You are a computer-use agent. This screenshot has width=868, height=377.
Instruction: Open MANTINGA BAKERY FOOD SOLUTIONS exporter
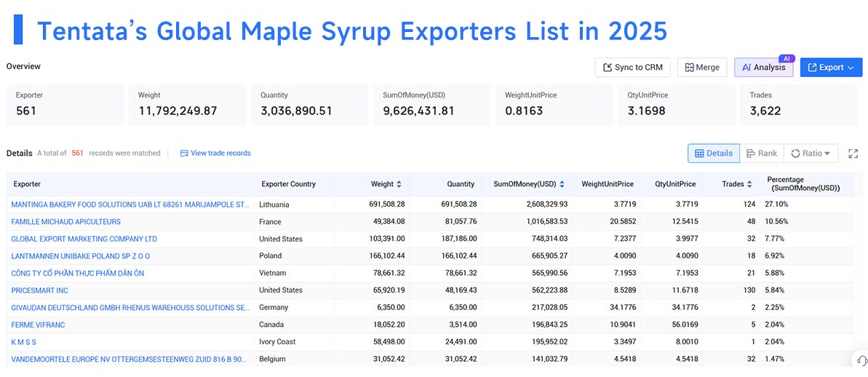(130, 205)
